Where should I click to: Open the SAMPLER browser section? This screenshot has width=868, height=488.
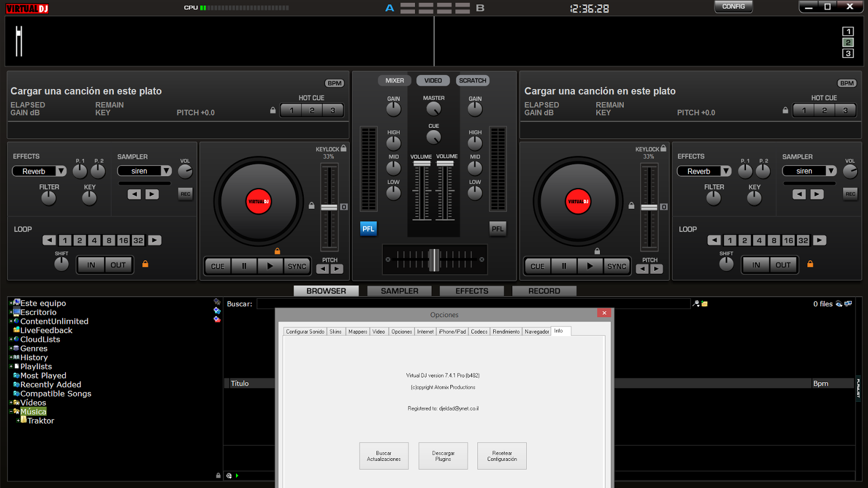point(399,291)
